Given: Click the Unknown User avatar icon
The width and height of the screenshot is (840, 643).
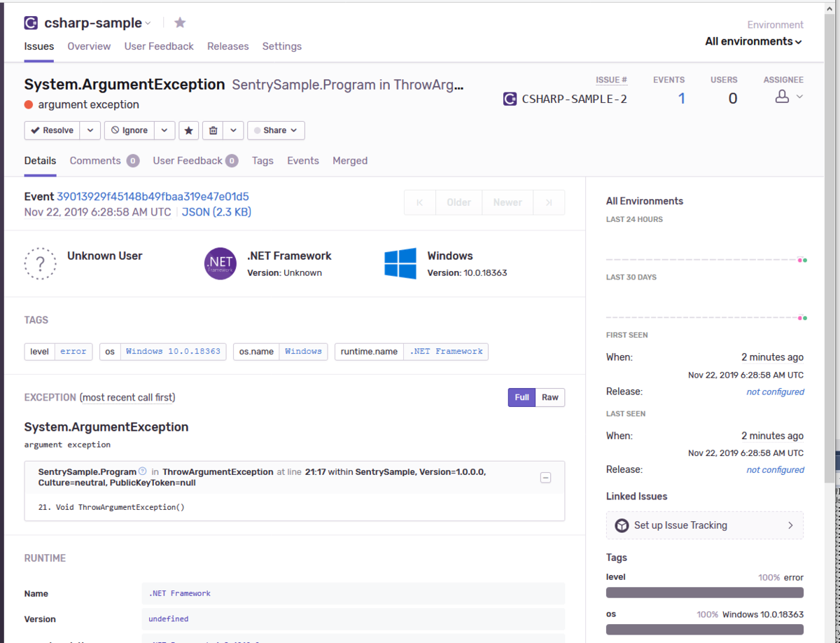Looking at the screenshot, I should click(x=41, y=264).
